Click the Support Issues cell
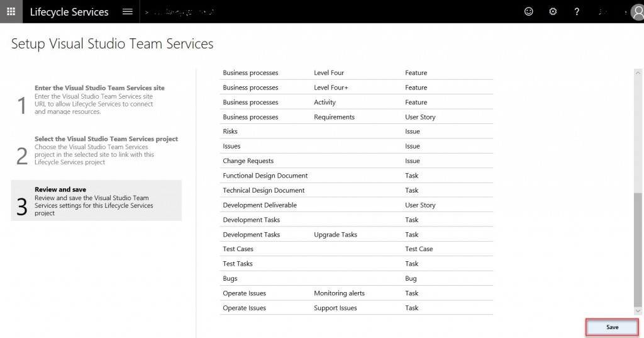This screenshot has width=644, height=338. click(x=336, y=308)
